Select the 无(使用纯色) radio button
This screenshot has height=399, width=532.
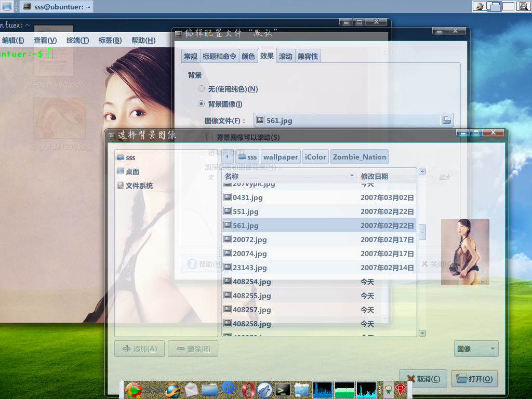click(201, 89)
